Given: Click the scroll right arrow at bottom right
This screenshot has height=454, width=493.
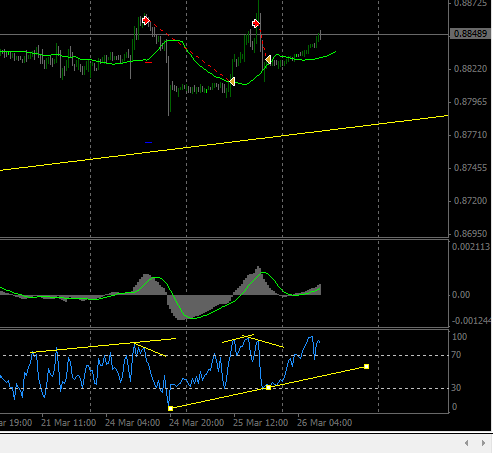Looking at the screenshot, I should (x=483, y=443).
